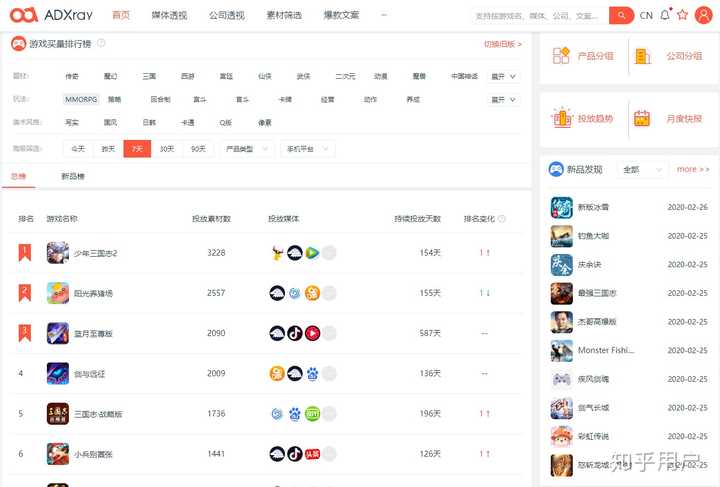Go to the 首页 nav item
The height and width of the screenshot is (487, 720).
pyautogui.click(x=121, y=15)
